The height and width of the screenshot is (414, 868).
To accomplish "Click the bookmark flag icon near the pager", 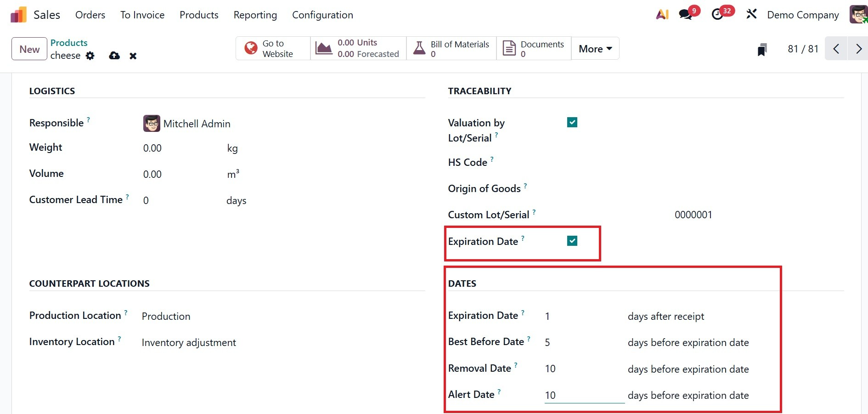I will 762,49.
